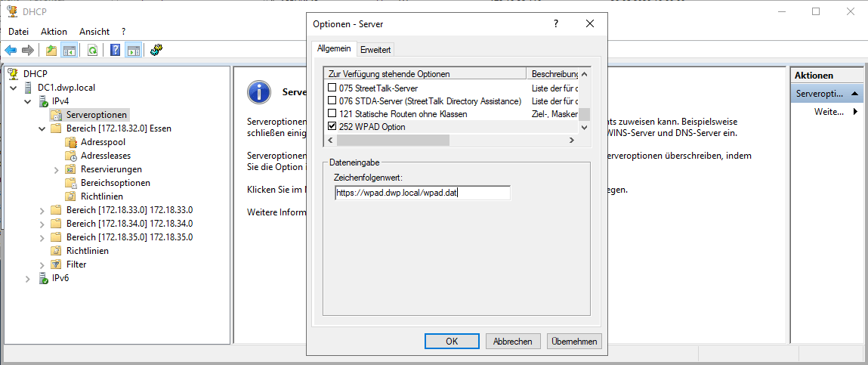Click the blue back arrow in toolbar

pos(11,50)
